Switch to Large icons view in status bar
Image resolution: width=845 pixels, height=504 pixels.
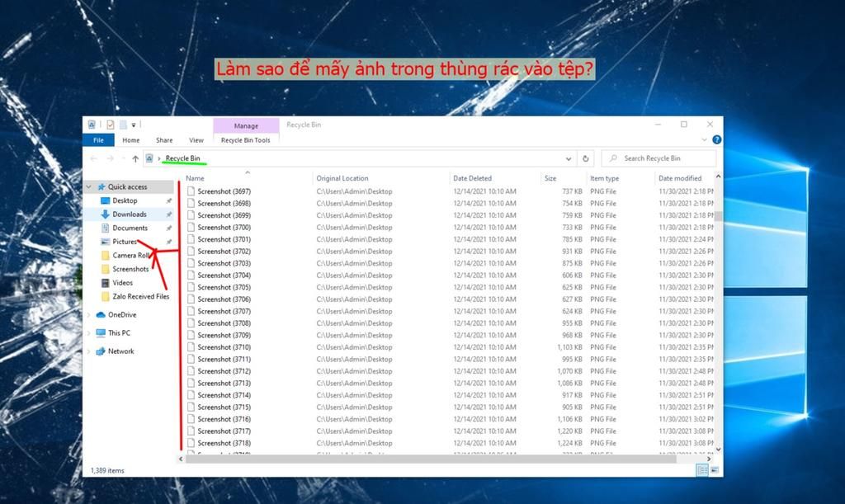(715, 470)
